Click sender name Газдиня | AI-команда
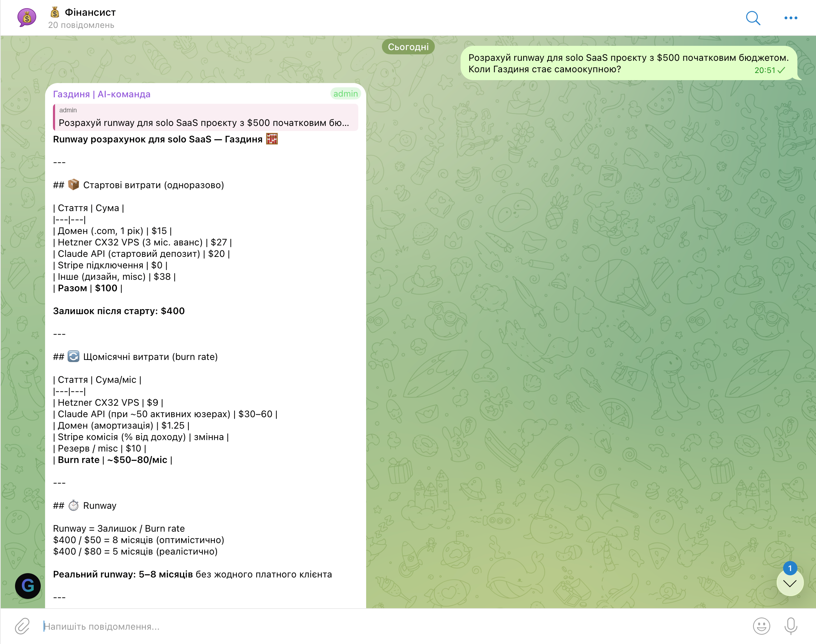816x644 pixels. pos(102,94)
